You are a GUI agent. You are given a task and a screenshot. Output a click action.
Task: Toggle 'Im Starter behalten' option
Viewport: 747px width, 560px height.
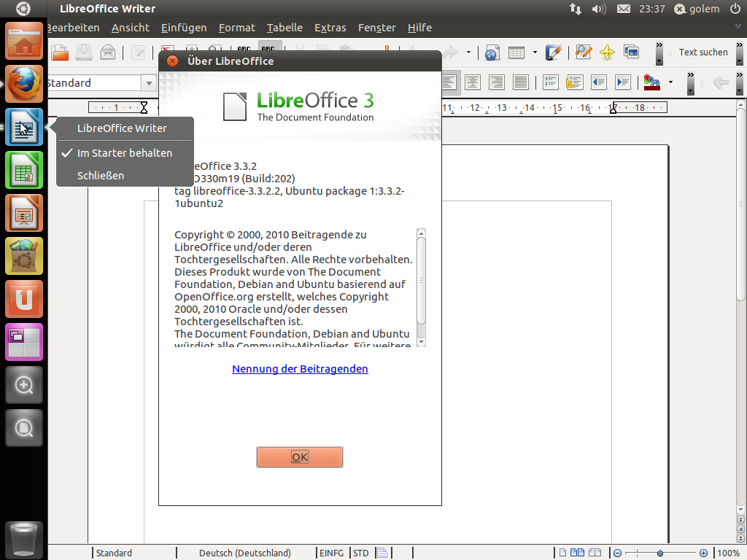click(x=125, y=153)
